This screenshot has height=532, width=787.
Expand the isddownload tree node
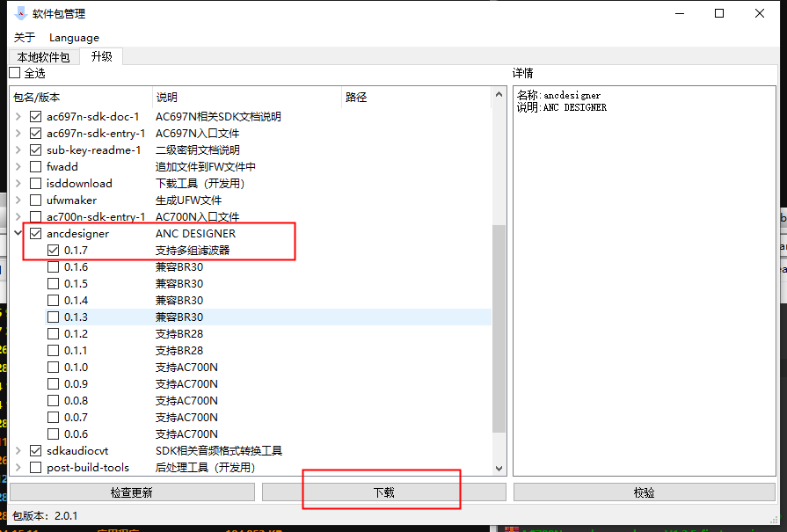pyautogui.click(x=18, y=183)
